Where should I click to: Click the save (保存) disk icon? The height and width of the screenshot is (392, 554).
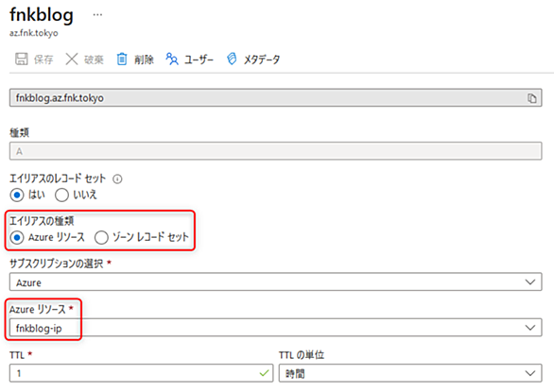(21, 59)
